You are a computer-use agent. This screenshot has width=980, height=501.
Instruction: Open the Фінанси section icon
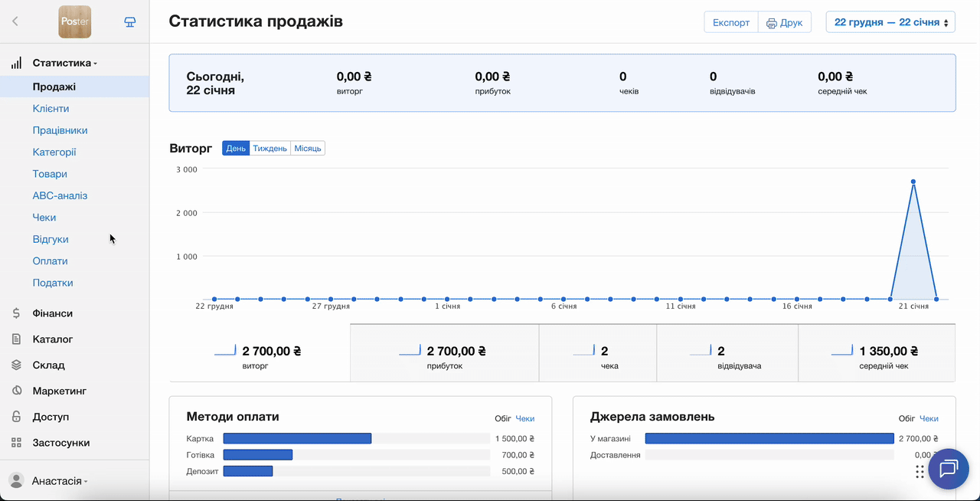[16, 313]
